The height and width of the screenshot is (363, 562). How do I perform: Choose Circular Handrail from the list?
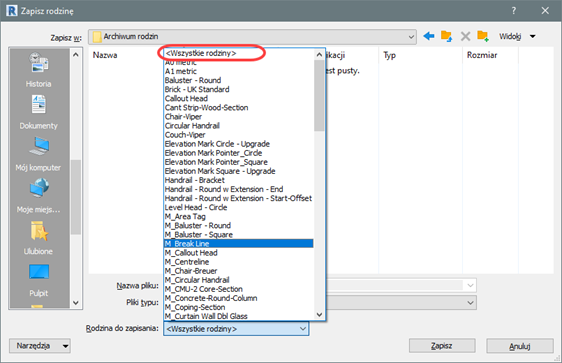click(192, 126)
